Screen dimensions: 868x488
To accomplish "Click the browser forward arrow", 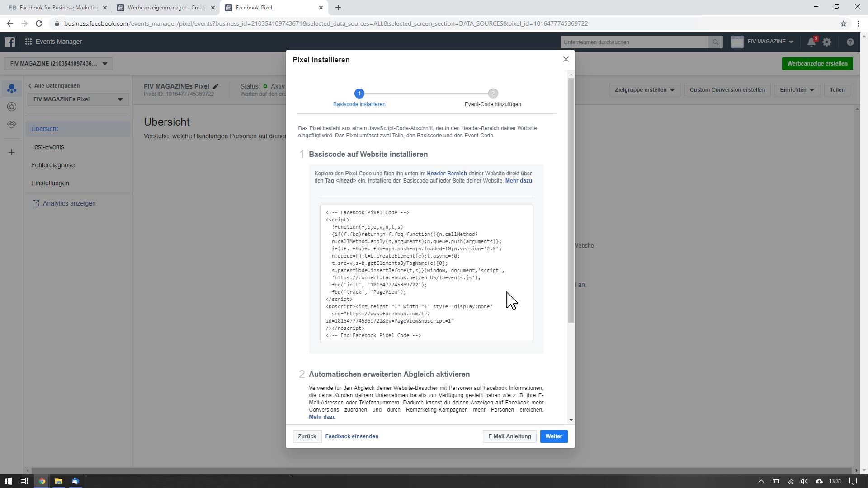I will (x=24, y=23).
